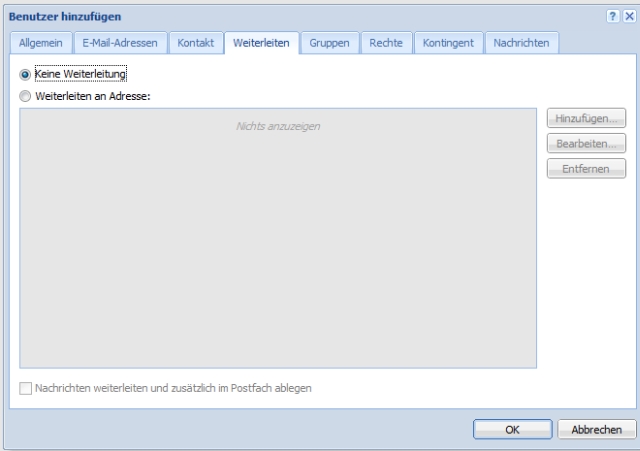Viewport: 640px width, 451px height.
Task: Toggle the zusätzlich im Postfach ablegen checkbox
Action: tap(26, 388)
